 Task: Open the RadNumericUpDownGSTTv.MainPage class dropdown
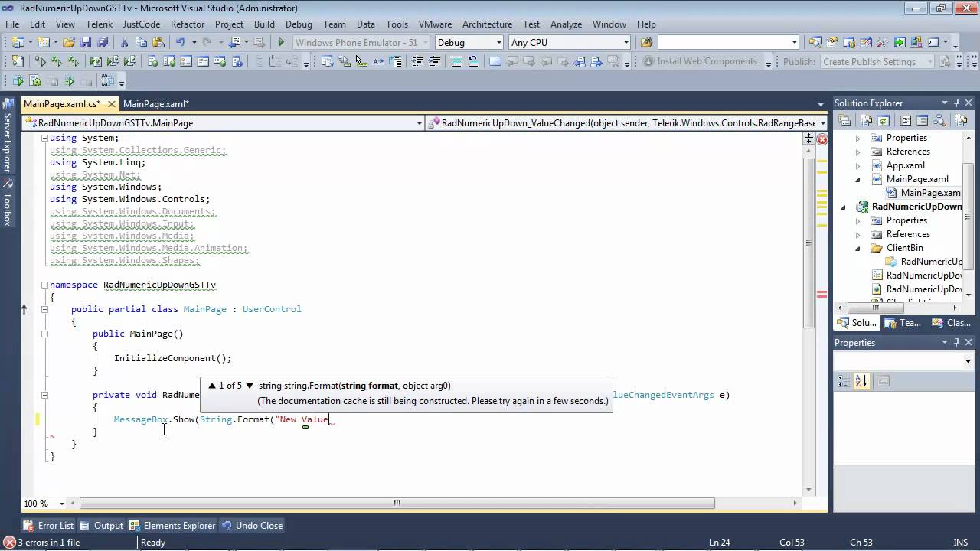(x=419, y=122)
